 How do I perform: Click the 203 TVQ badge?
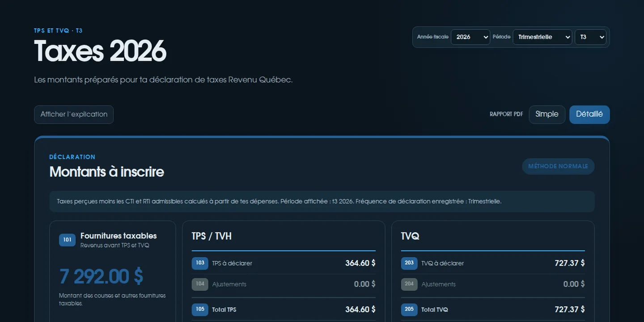pos(409,263)
